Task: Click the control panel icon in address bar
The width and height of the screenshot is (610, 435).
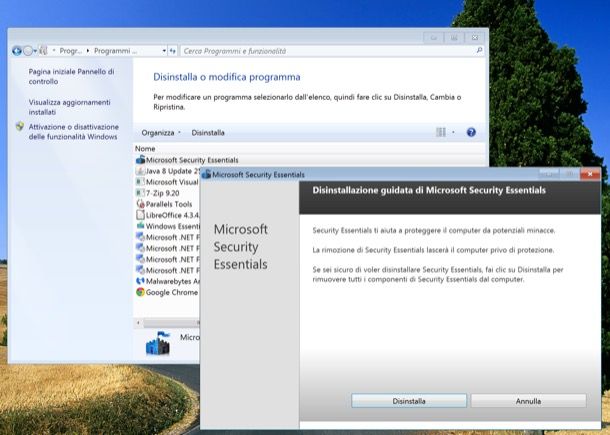Action: 43,51
